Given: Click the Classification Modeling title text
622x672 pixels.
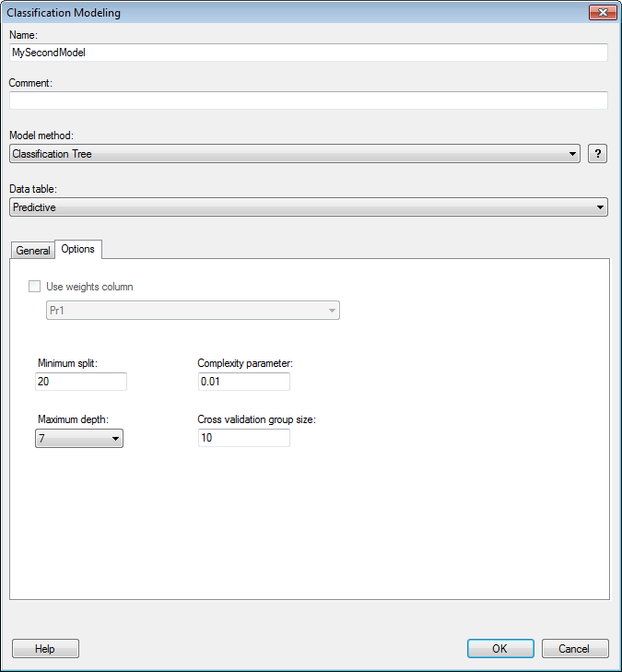Looking at the screenshot, I should [64, 13].
